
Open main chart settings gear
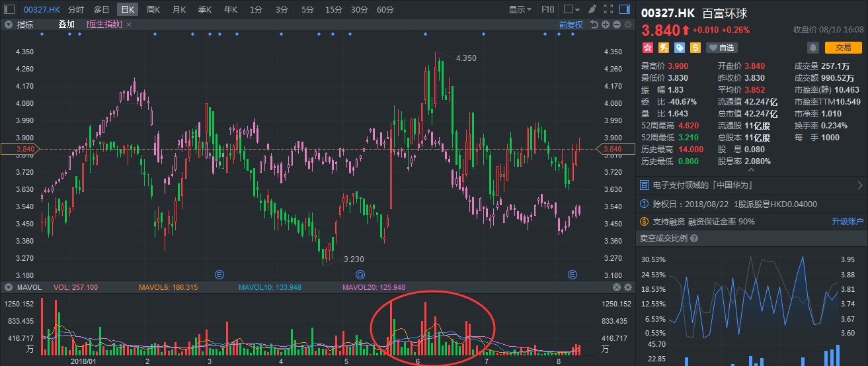point(627,24)
